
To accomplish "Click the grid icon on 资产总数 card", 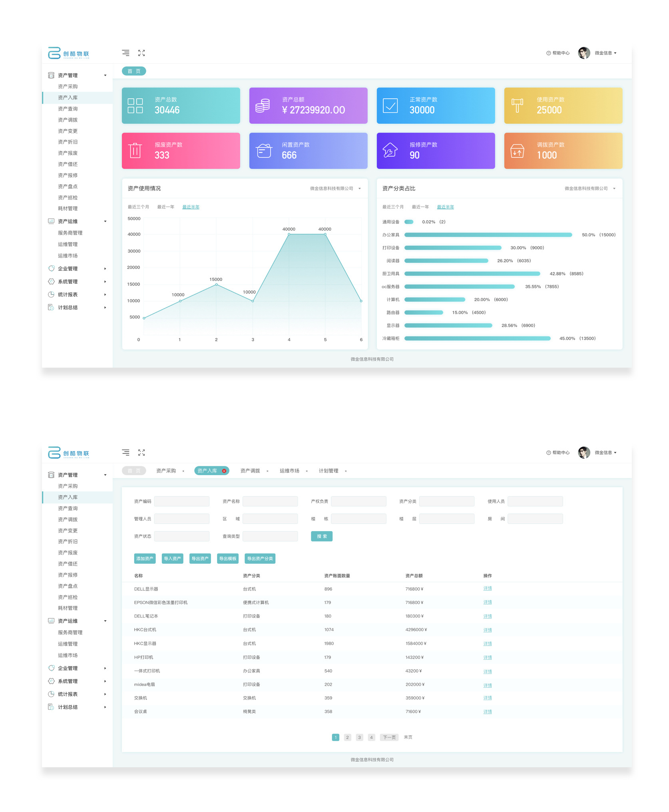I will click(135, 106).
